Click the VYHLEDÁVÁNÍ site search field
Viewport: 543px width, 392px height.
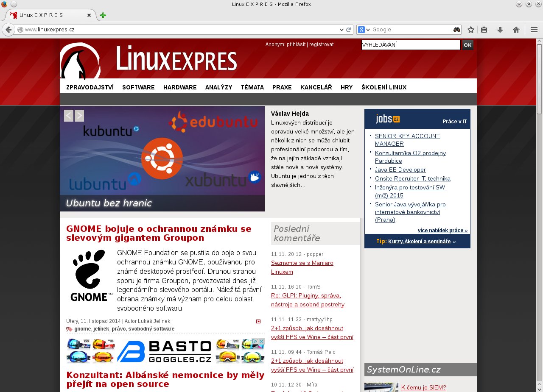pyautogui.click(x=411, y=45)
